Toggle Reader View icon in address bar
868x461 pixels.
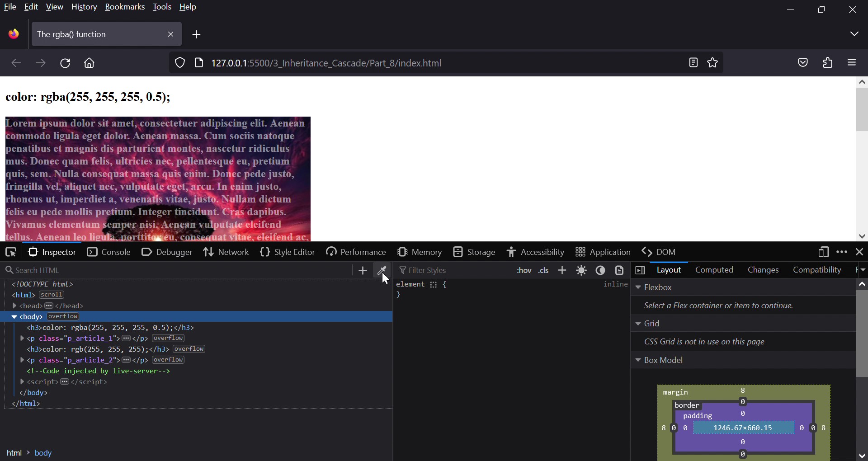point(693,63)
